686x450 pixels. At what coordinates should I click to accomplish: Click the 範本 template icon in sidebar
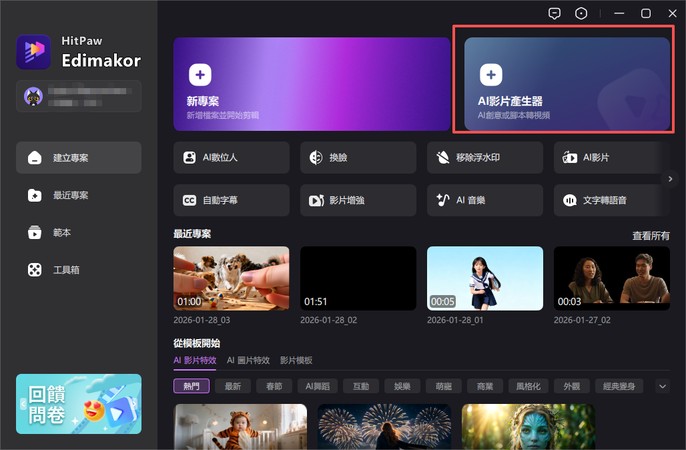tap(35, 232)
